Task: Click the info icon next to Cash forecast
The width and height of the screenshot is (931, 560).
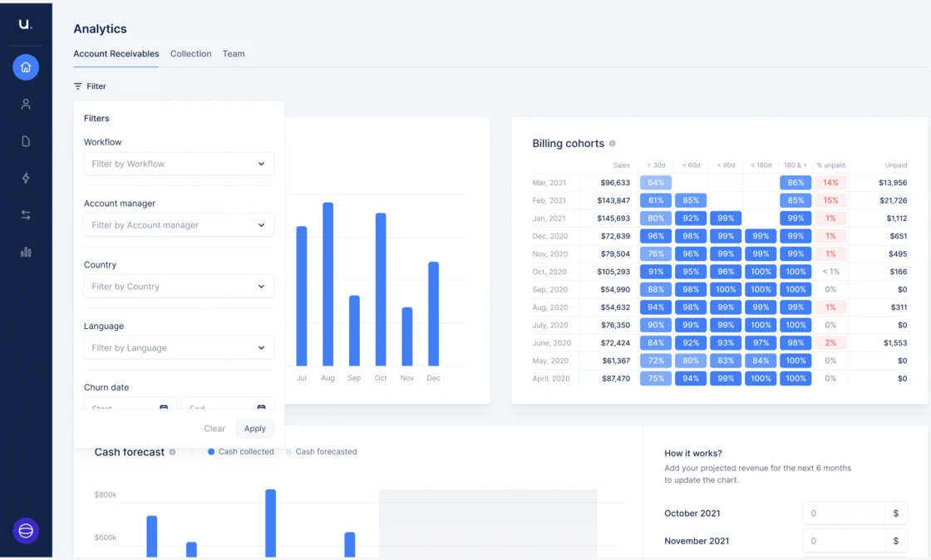Action: click(172, 452)
